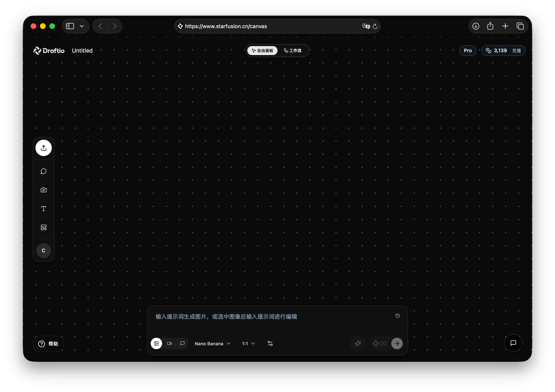Switch to 工作流 mode

[x=293, y=51]
